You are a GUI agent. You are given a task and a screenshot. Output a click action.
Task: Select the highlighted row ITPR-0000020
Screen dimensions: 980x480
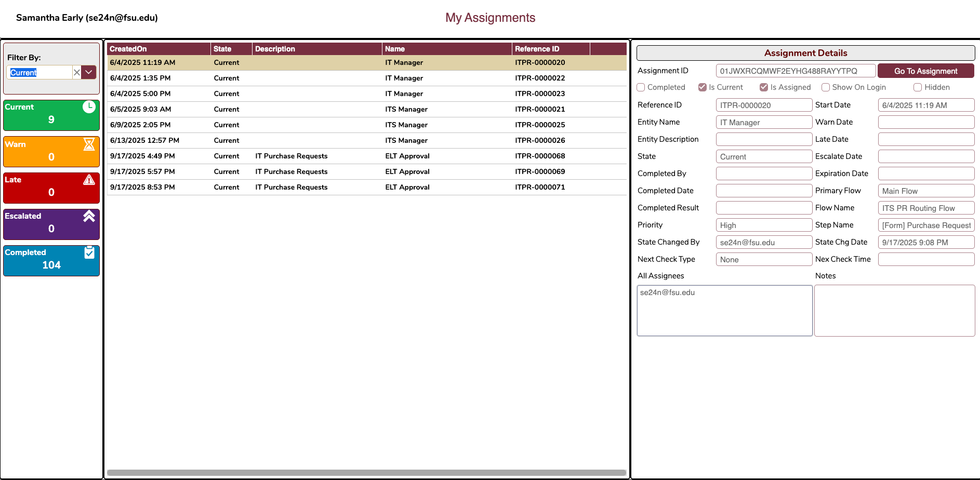pyautogui.click(x=367, y=62)
